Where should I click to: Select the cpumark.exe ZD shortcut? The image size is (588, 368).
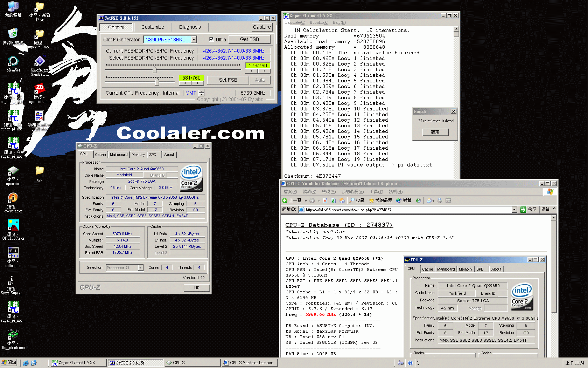40,93
